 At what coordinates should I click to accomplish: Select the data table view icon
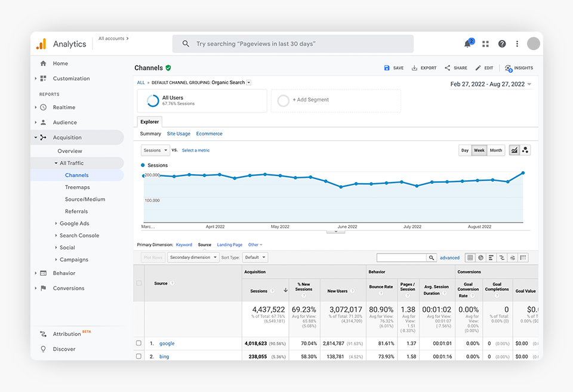[x=470, y=258]
